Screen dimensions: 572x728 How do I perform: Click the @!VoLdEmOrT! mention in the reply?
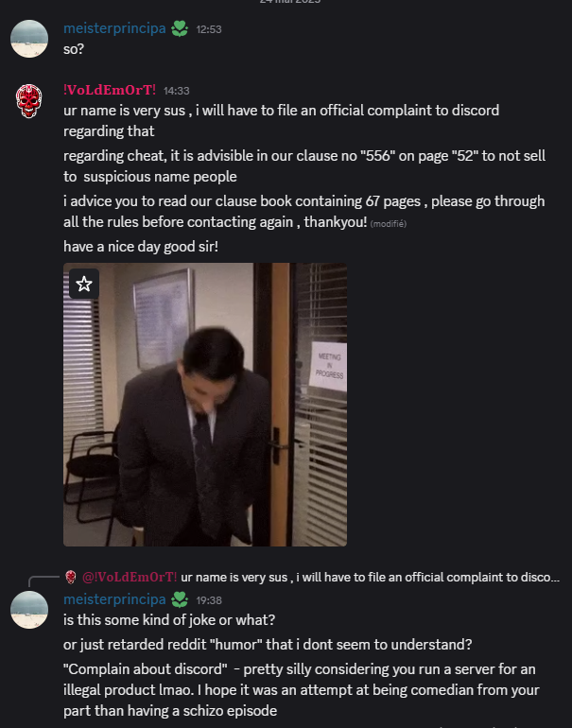(x=130, y=577)
